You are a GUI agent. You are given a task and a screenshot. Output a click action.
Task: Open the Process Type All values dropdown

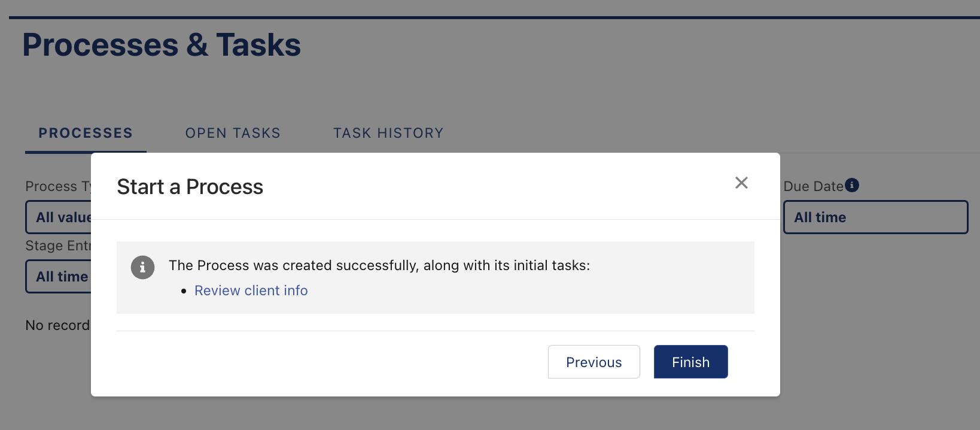[x=59, y=217]
